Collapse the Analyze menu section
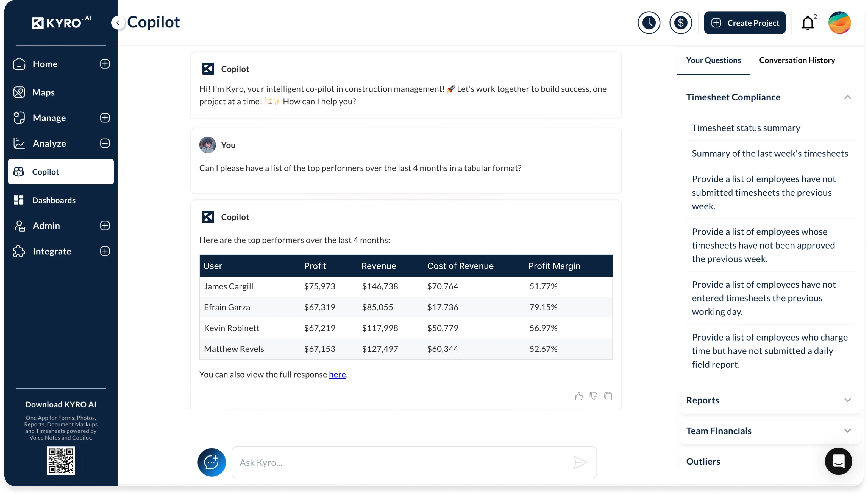 [x=105, y=144]
